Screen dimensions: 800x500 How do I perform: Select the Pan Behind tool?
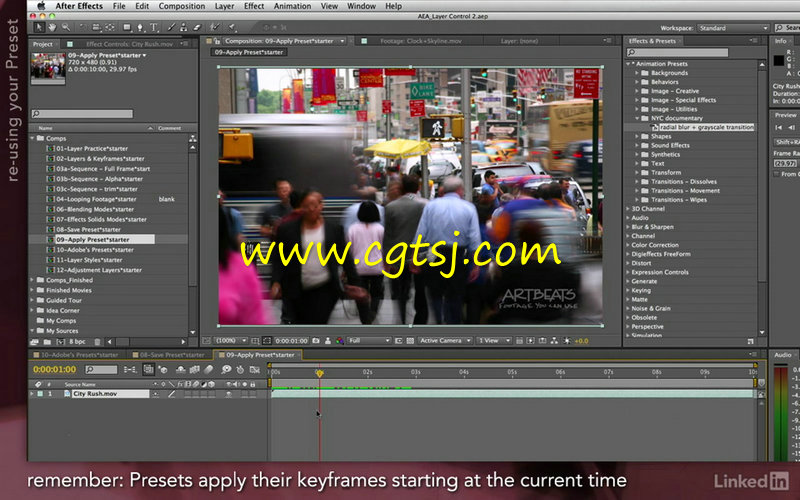point(109,28)
